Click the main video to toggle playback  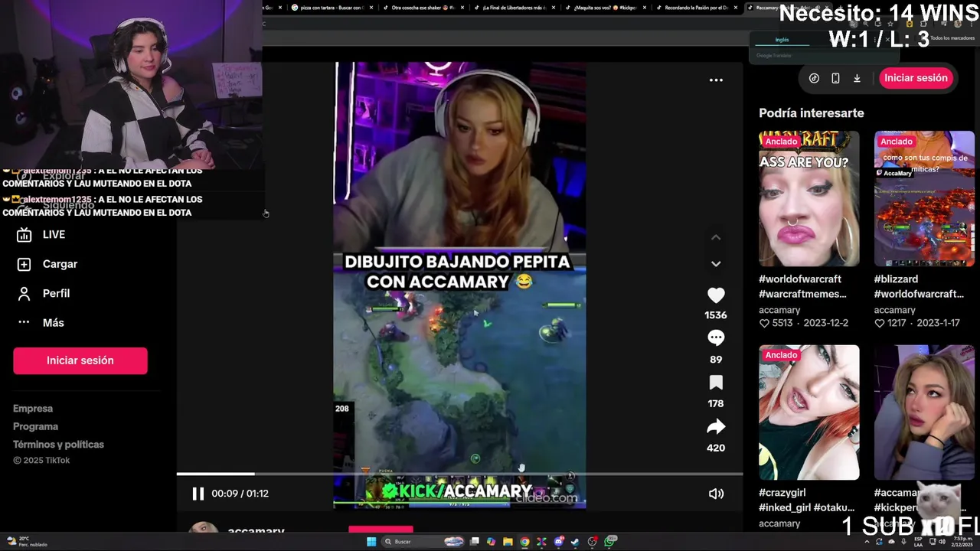(459, 285)
